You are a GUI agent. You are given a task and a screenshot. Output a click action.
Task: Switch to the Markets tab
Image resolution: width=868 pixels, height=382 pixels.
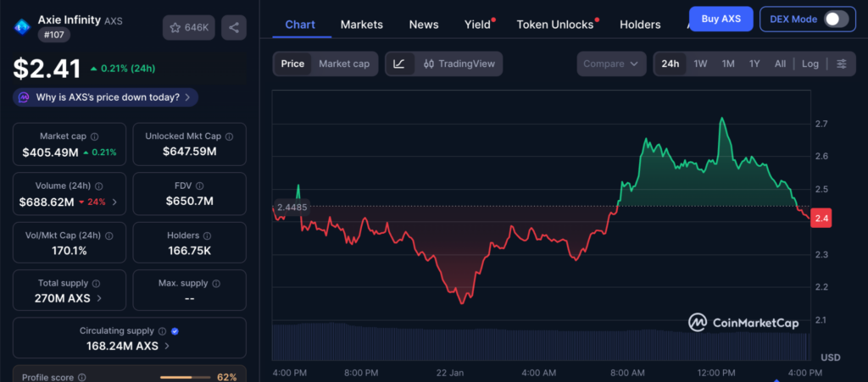(x=361, y=25)
